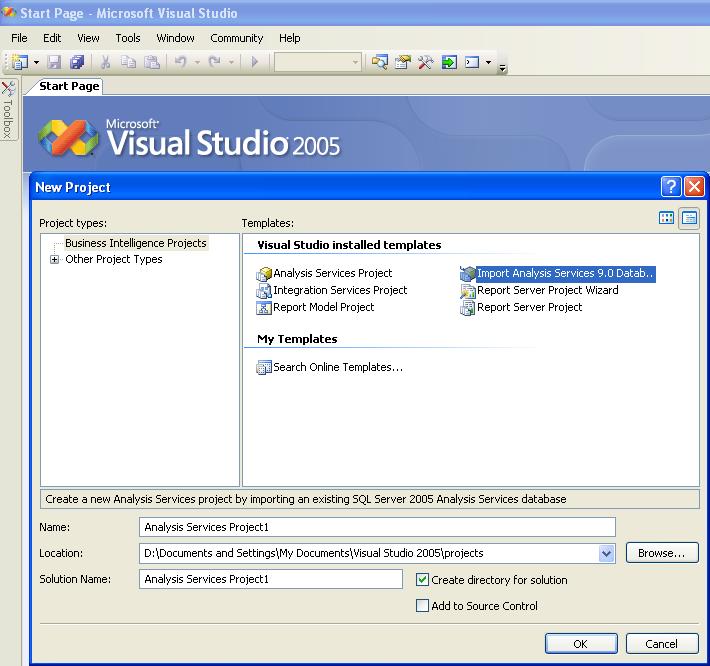Screen dimensions: 710x666
Task: Open the New Project icon's dropdown arrow
Action: 37,62
